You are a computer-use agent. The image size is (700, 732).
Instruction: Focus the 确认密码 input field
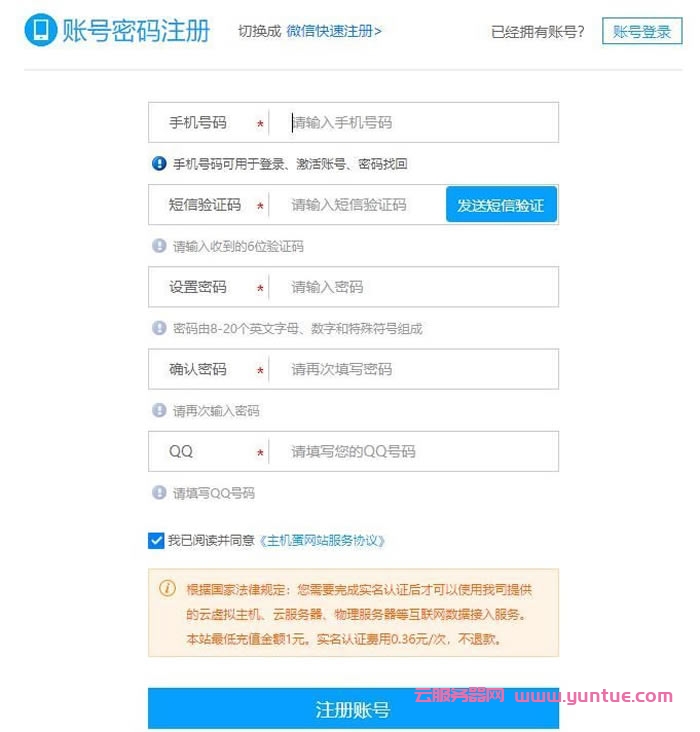(413, 369)
